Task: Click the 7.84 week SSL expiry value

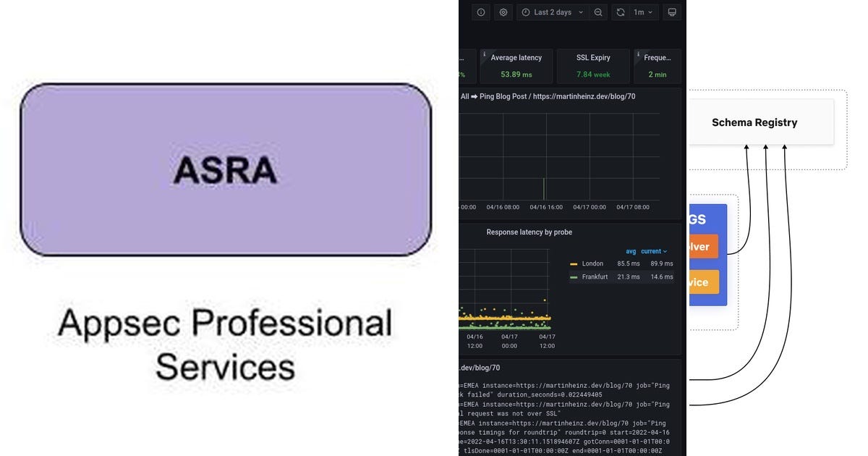Action: pyautogui.click(x=593, y=75)
